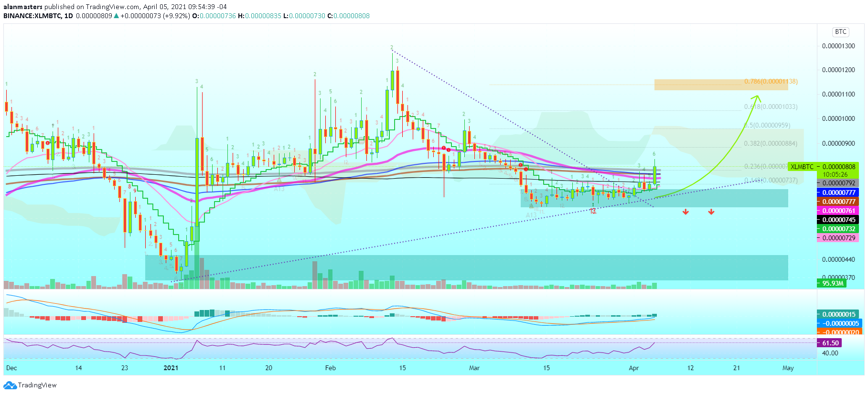Click the blue 0.00000777 price tag

coord(839,192)
